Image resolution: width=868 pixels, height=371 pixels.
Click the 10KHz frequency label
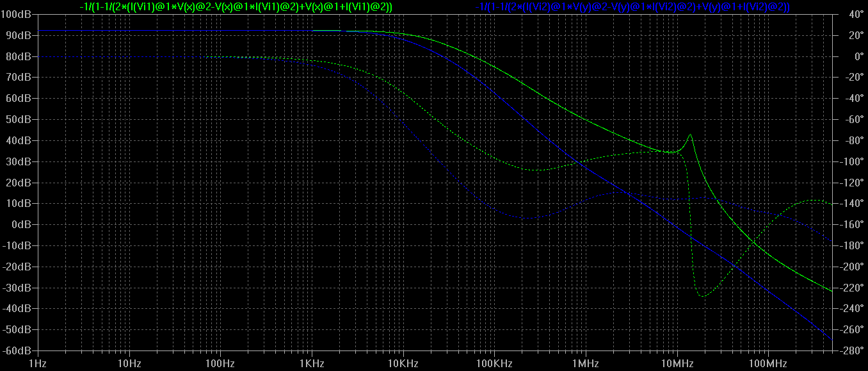click(403, 364)
